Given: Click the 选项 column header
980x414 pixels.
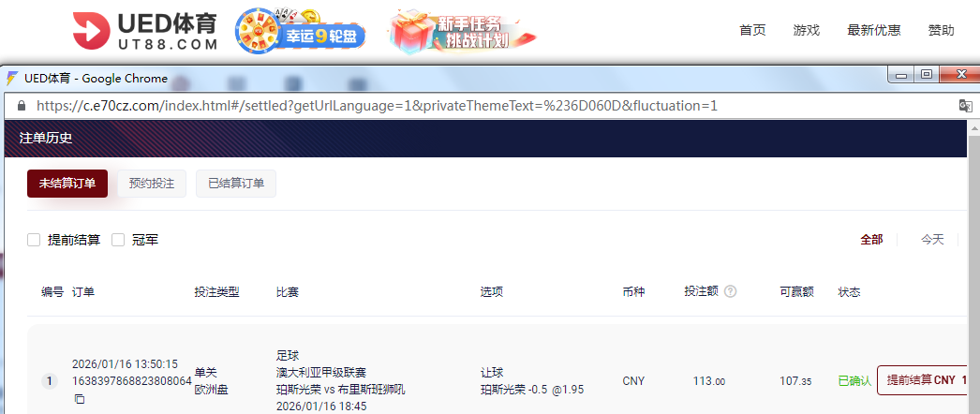Looking at the screenshot, I should tap(491, 291).
